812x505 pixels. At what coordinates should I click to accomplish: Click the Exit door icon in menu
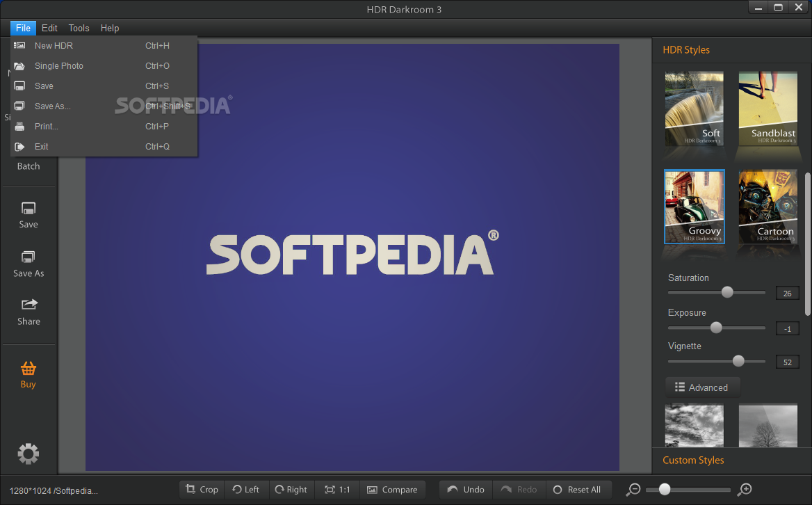[x=19, y=147]
